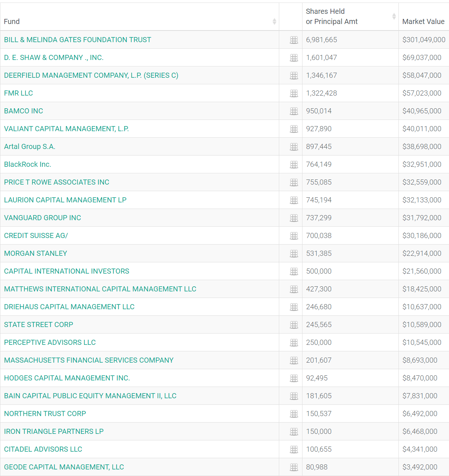Click the table icon beside FMR LLC
Image resolution: width=449 pixels, height=476 pixels.
[294, 93]
